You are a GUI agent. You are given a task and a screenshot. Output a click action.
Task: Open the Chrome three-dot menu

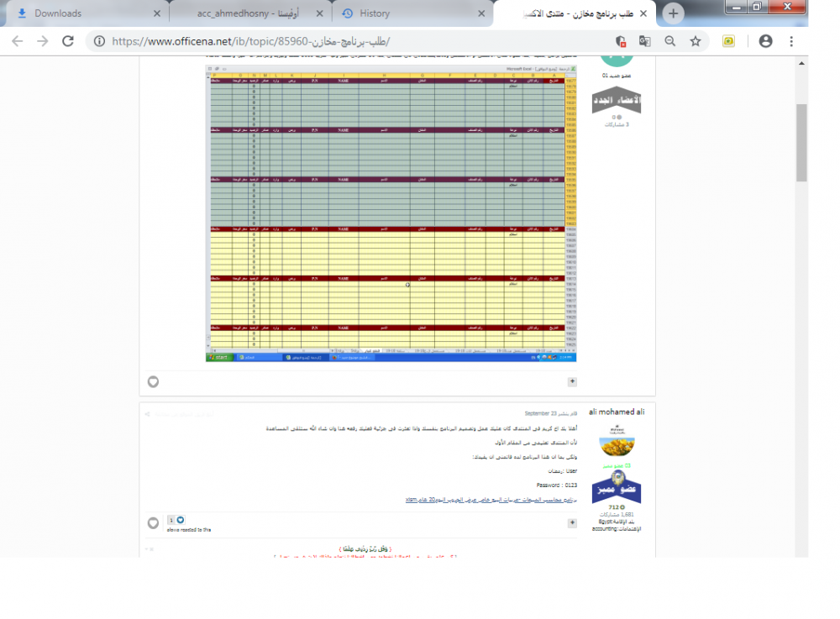pos(791,41)
